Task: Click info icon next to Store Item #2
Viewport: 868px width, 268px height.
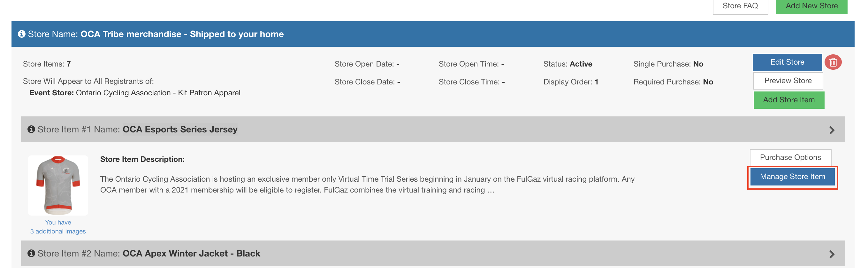Action: [x=31, y=253]
